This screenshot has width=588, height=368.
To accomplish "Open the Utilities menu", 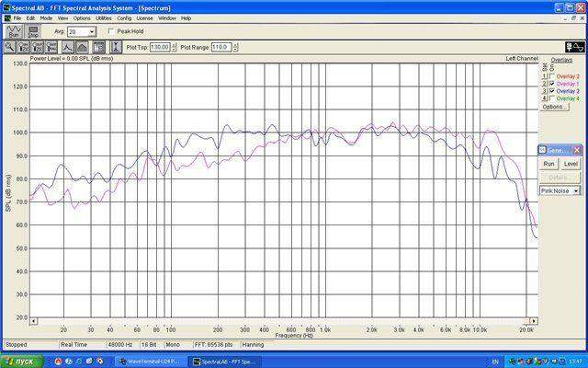I will (104, 18).
